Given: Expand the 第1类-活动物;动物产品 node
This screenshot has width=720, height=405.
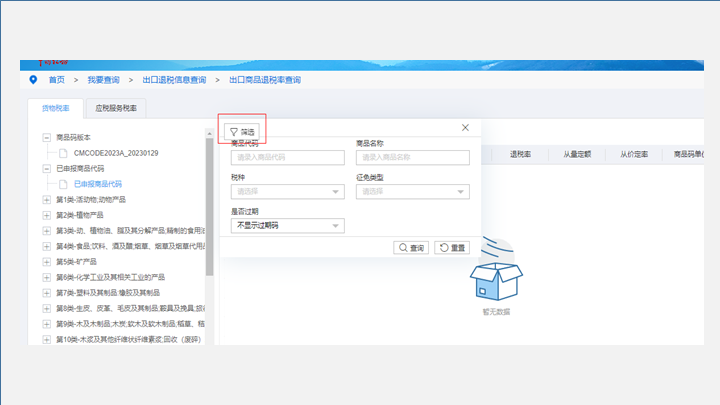Looking at the screenshot, I should click(x=46, y=200).
